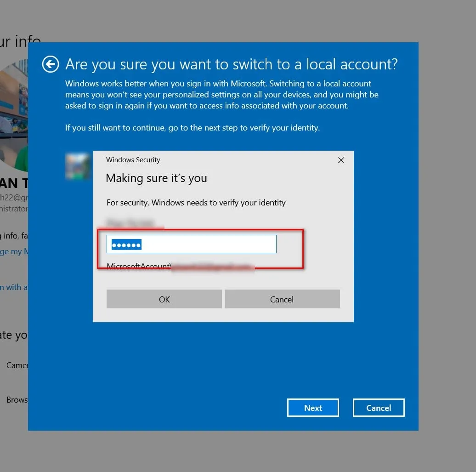Click the back arrow on the blue page
Image resolution: width=476 pixels, height=472 pixels.
[x=51, y=64]
